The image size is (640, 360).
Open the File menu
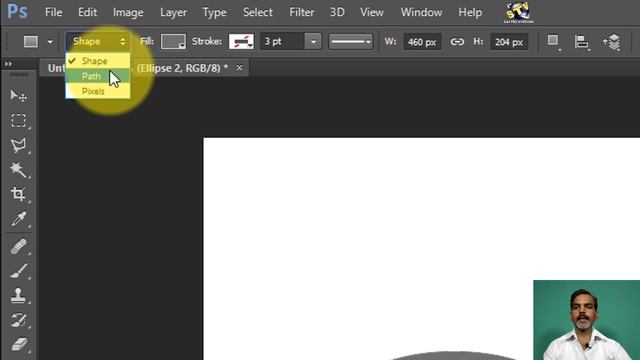pos(53,12)
